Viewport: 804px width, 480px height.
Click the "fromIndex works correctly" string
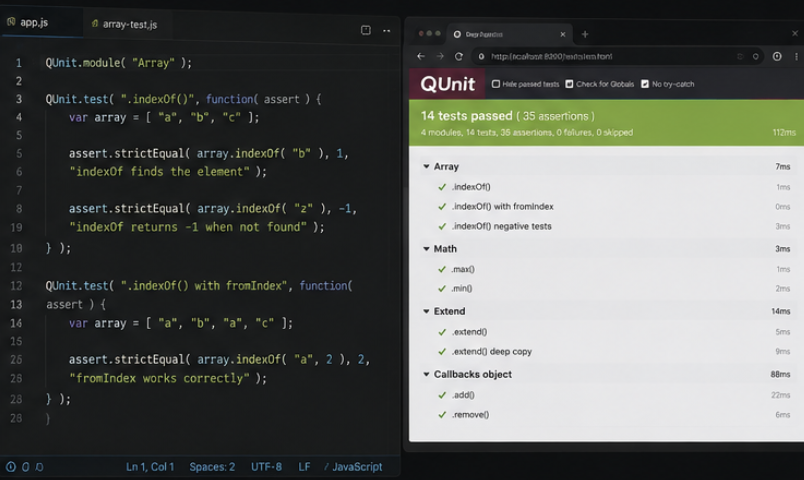pyautogui.click(x=159, y=378)
